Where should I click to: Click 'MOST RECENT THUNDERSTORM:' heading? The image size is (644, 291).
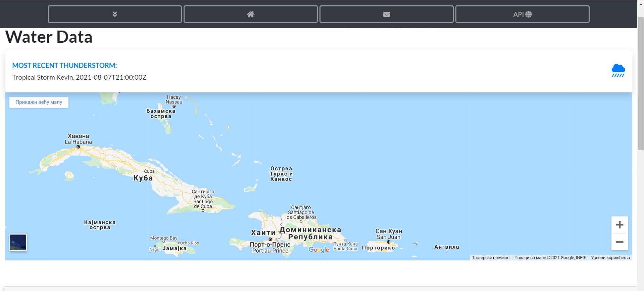64,66
